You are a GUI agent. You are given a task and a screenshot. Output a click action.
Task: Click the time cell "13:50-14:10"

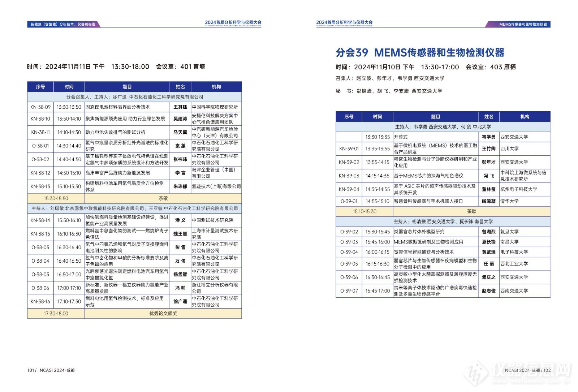pyautogui.click(x=69, y=119)
